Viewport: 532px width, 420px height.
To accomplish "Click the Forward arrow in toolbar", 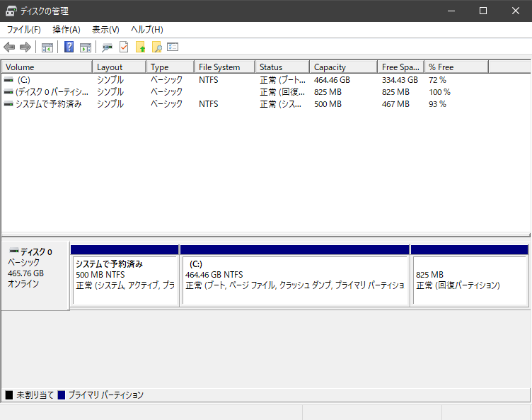I will point(25,47).
